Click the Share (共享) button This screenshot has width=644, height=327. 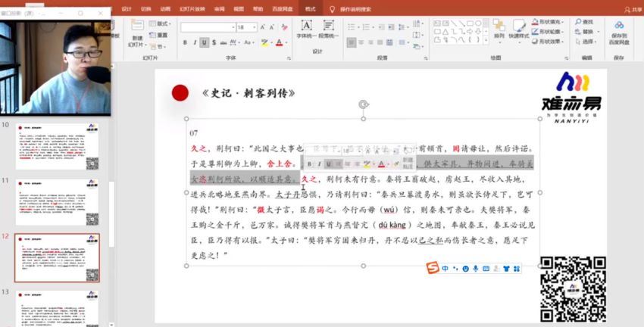tap(633, 9)
